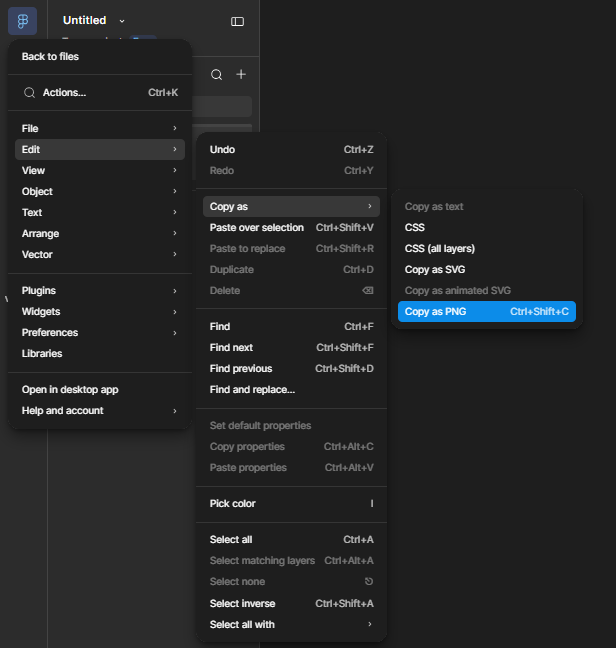The height and width of the screenshot is (648, 616).
Task: Click the Figma main menu logo
Action: (x=22, y=21)
